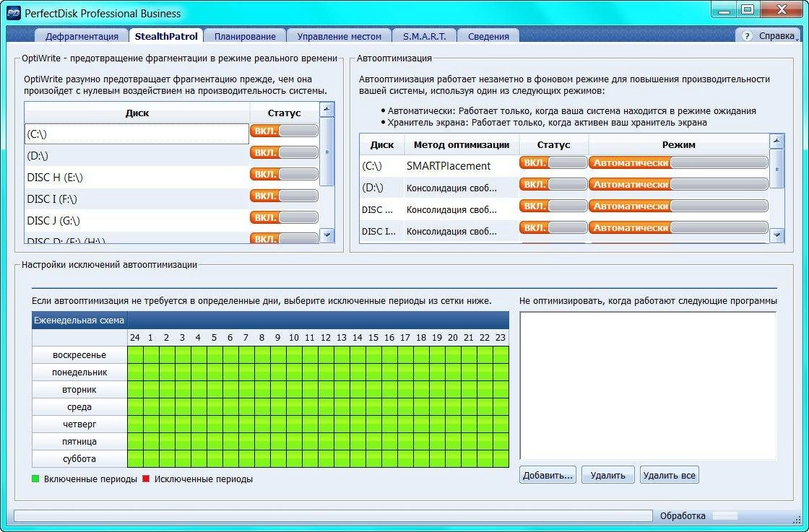Select (C:\) row in OptiWrite disk list

pyautogui.click(x=137, y=134)
